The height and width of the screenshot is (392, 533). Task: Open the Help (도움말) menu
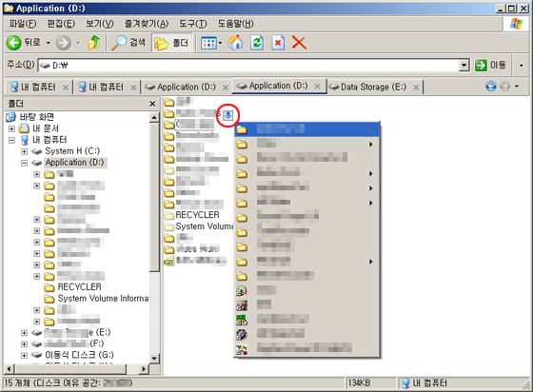(x=236, y=24)
